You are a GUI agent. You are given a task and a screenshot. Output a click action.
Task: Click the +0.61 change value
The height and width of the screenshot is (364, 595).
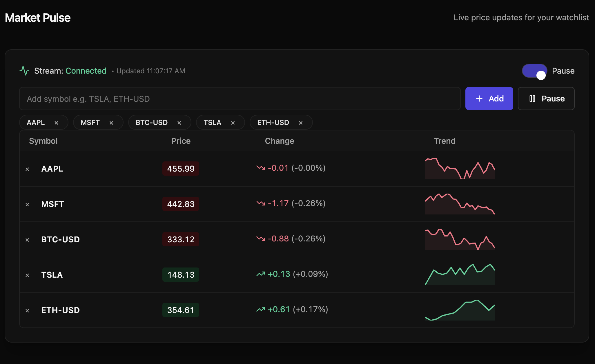pyautogui.click(x=279, y=309)
